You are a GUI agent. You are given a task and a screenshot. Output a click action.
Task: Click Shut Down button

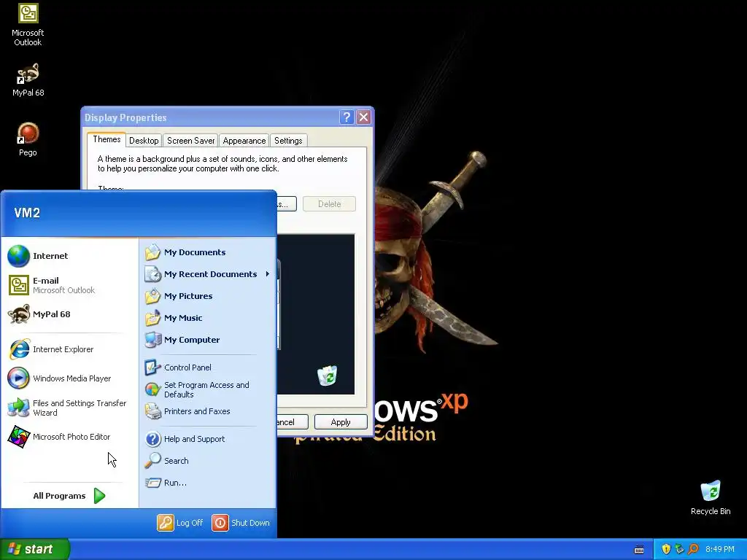(x=241, y=523)
